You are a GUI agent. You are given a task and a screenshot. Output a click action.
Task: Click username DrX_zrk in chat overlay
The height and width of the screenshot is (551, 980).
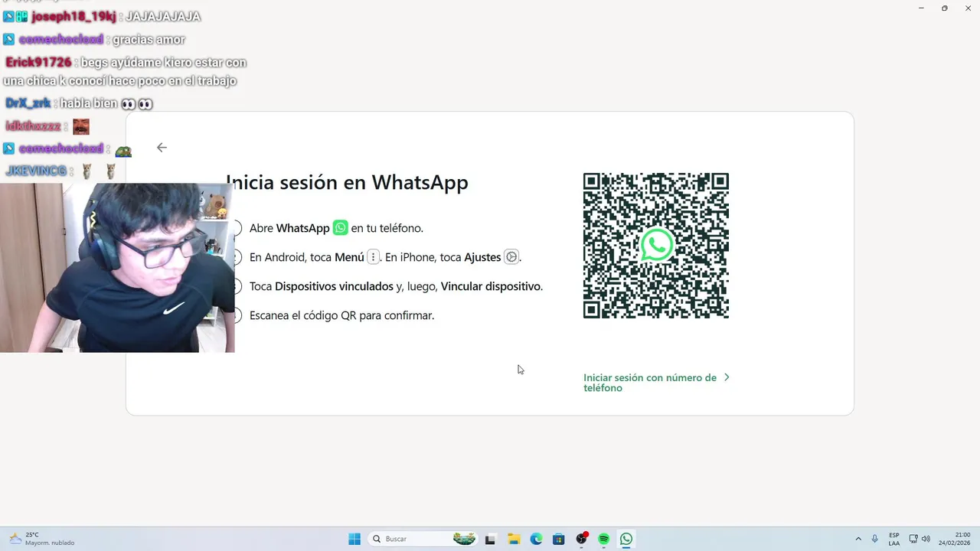click(28, 103)
